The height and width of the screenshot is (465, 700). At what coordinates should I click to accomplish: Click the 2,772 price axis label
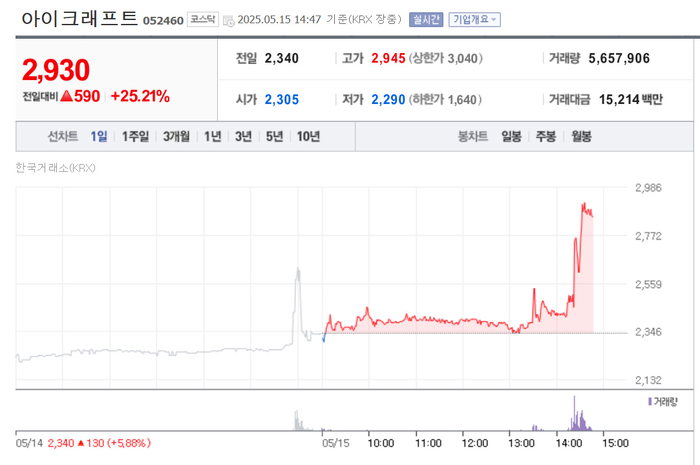648,236
